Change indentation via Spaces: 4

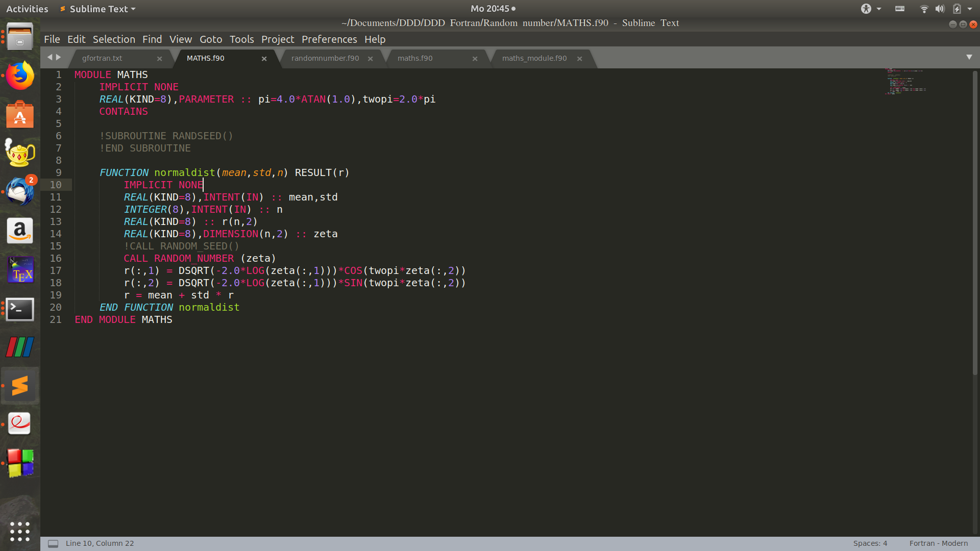pos(870,543)
